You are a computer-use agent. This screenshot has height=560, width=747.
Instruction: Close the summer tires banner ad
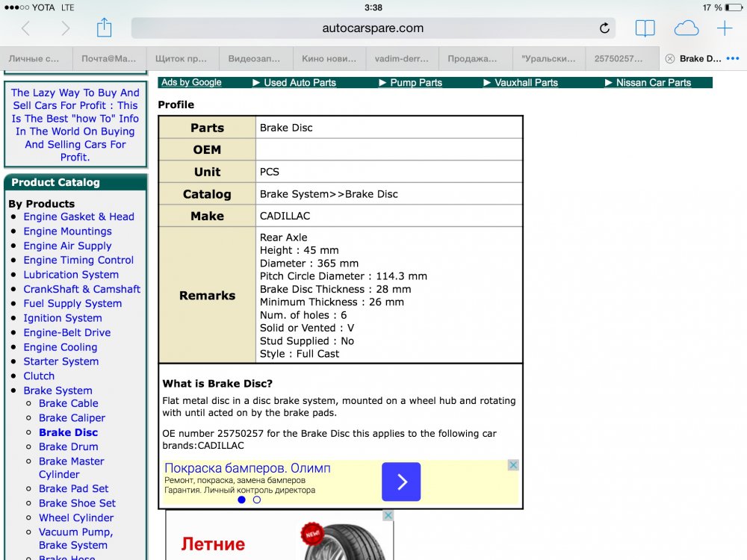click(388, 516)
